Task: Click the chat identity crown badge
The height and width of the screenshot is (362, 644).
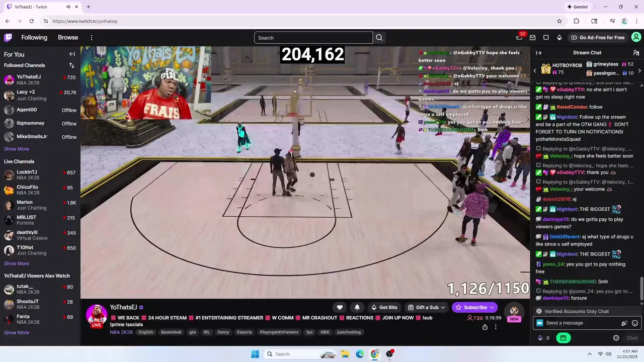Action: 540,323
